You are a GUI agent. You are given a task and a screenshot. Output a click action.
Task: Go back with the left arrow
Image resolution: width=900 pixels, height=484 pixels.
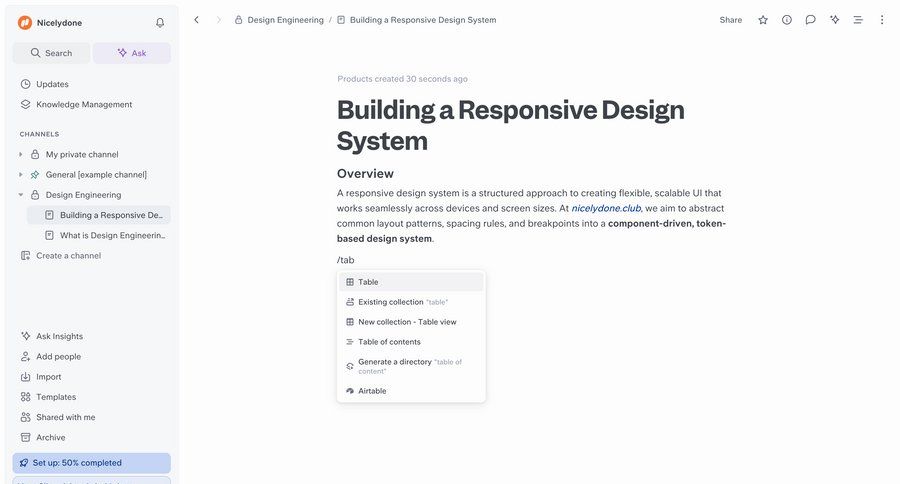coord(196,20)
